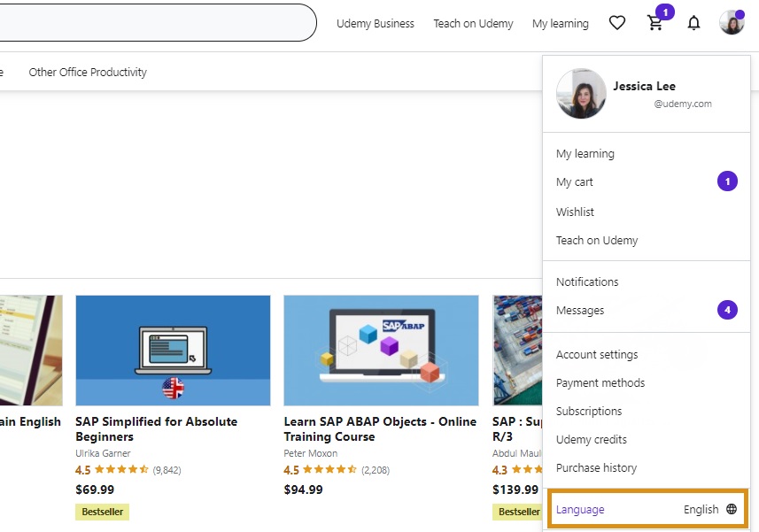
Task: Open My cart from profile menu
Action: point(574,182)
